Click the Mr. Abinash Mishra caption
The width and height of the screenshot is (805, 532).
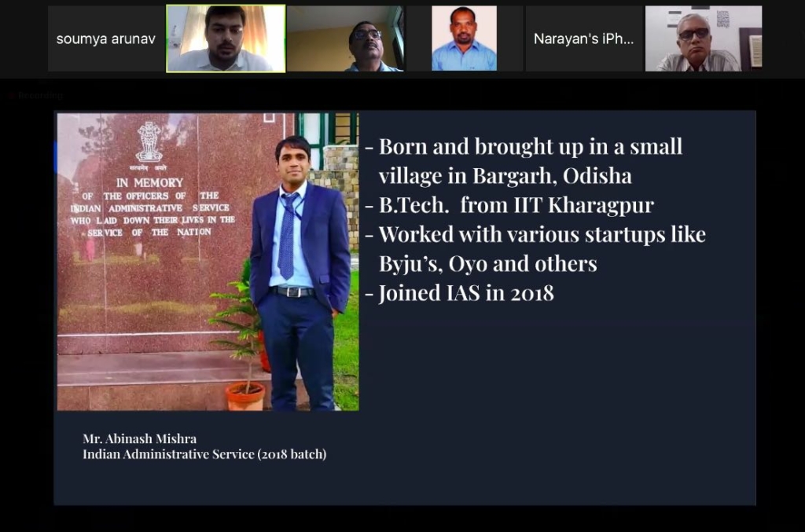point(140,438)
